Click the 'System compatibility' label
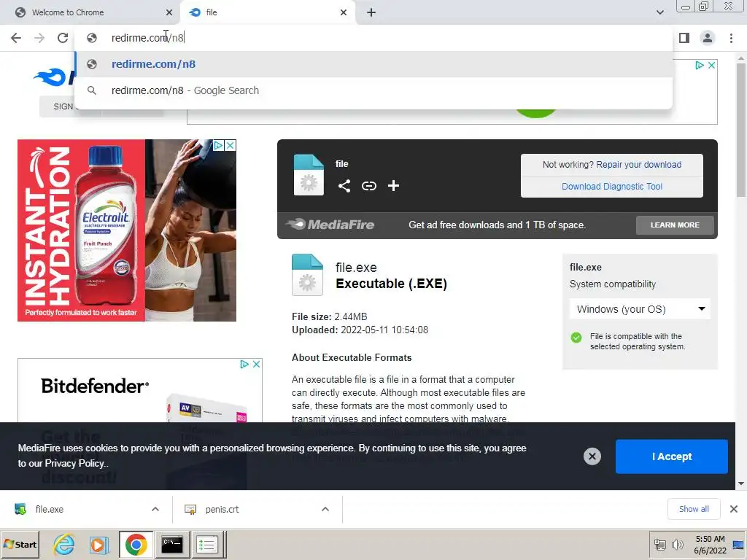Screen dimensions: 747x560 613,284
